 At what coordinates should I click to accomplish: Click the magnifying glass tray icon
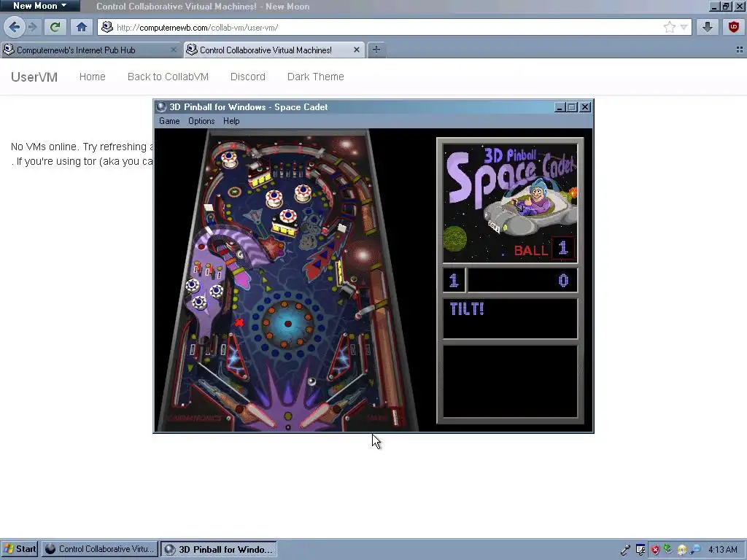695,550
